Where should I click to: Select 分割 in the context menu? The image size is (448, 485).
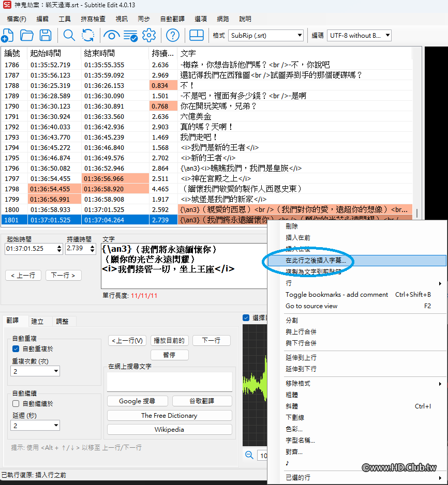tap(357, 321)
